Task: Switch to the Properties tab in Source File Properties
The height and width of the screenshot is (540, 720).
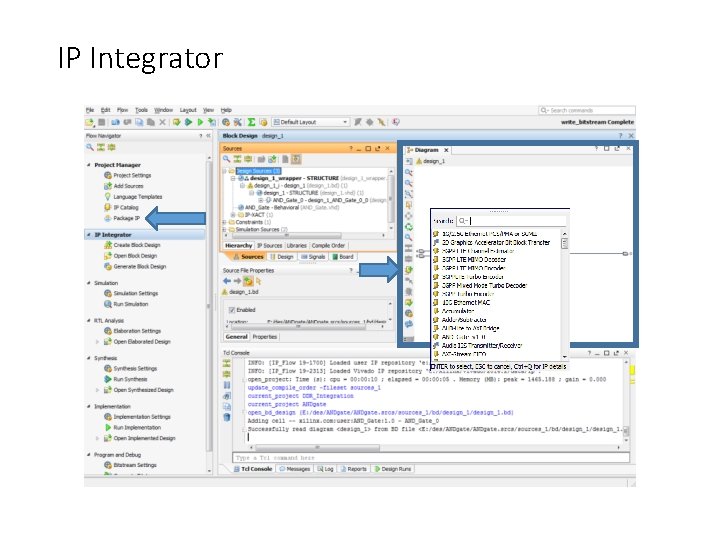Action: (x=265, y=337)
